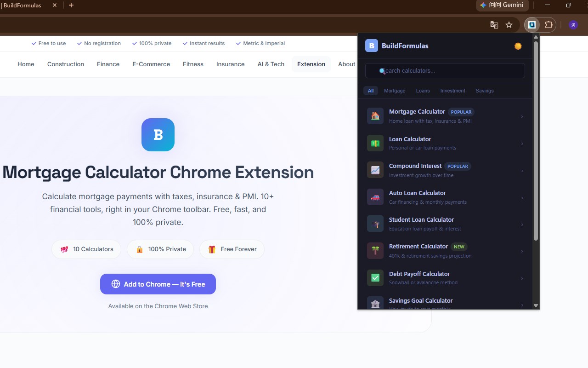
Task: Open the Chrome profile avatar
Action: pyautogui.click(x=573, y=25)
